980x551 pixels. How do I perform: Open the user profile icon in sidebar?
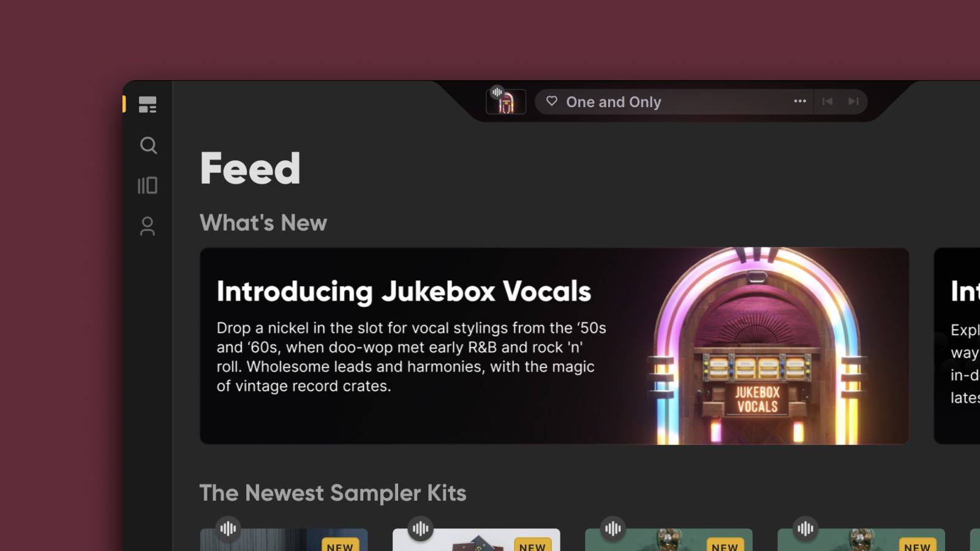coord(148,226)
